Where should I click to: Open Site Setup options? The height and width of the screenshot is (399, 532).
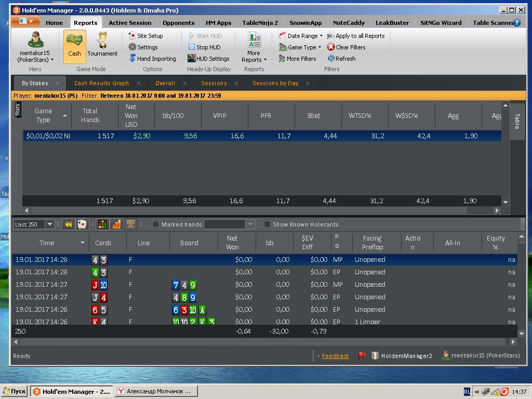click(x=146, y=36)
